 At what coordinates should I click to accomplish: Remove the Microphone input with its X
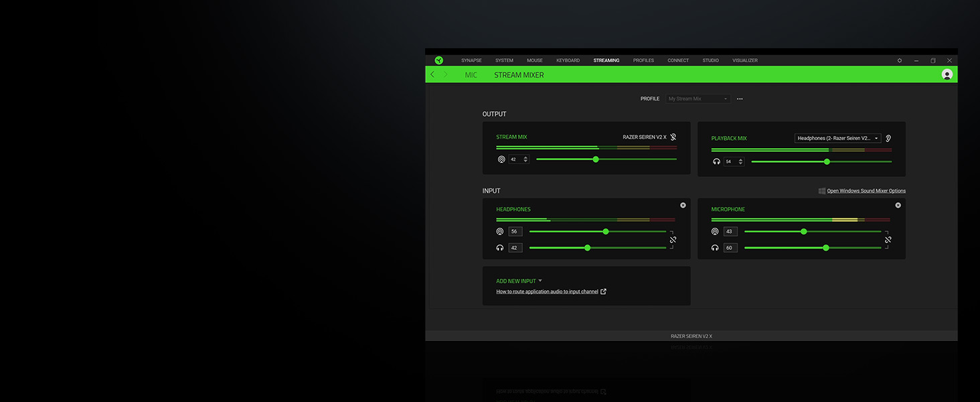898,206
